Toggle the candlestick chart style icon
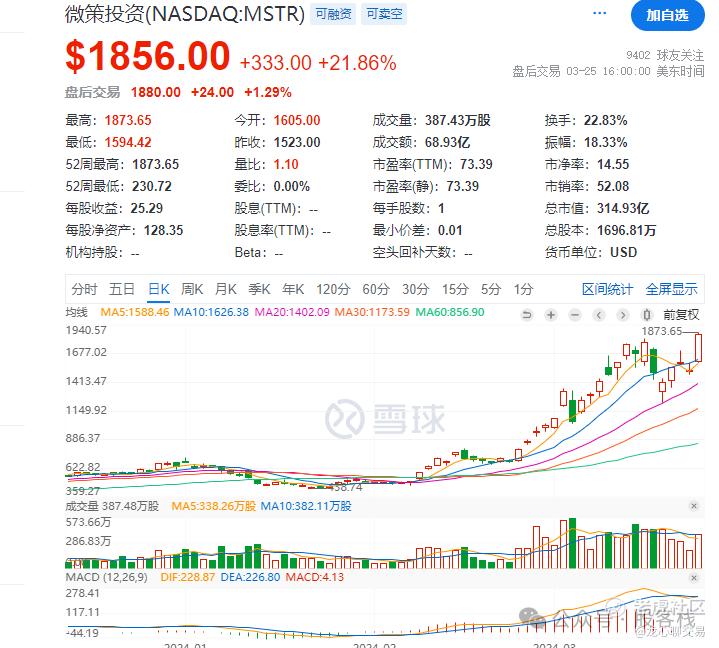 [647, 315]
